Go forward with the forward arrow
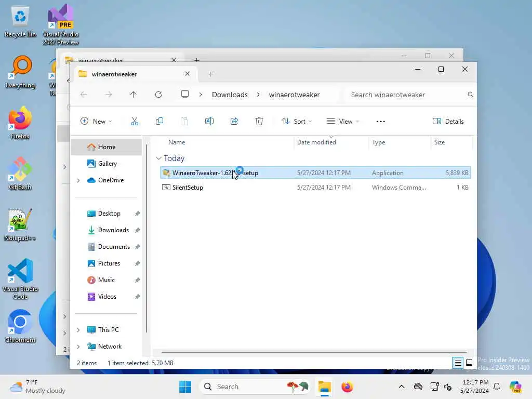 109,95
